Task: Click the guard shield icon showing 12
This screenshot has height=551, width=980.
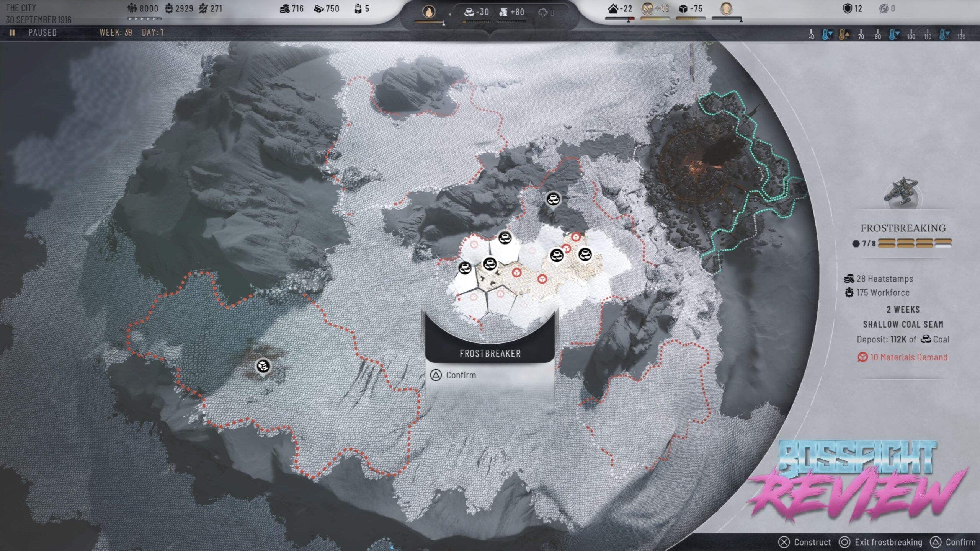Action: coord(848,8)
